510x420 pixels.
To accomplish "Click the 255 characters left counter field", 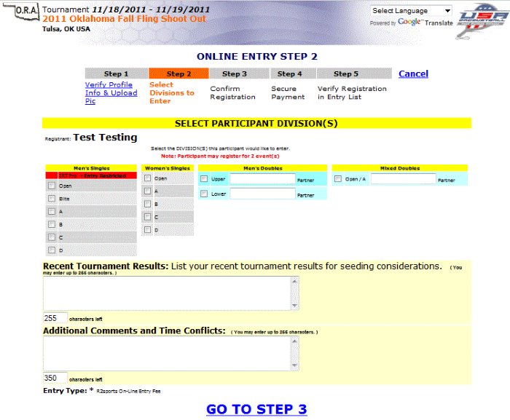I will [55, 317].
